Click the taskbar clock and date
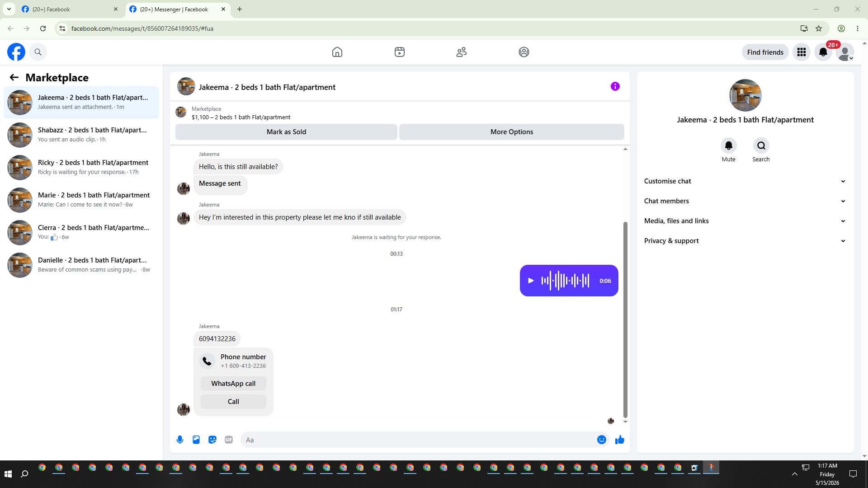The width and height of the screenshot is (868, 488). [x=827, y=474]
